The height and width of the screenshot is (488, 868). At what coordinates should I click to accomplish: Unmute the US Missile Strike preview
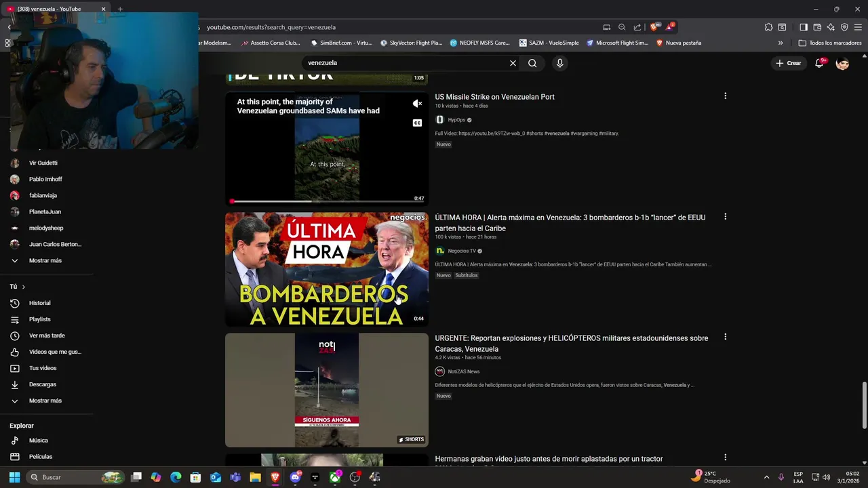(417, 104)
